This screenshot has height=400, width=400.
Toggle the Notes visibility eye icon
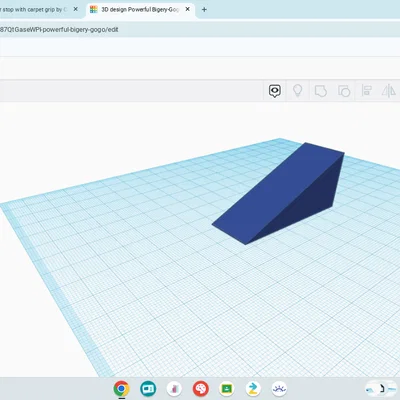click(x=275, y=91)
